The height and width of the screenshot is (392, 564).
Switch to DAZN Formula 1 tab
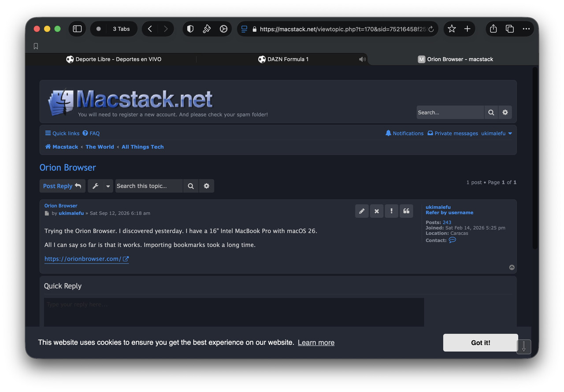(283, 59)
